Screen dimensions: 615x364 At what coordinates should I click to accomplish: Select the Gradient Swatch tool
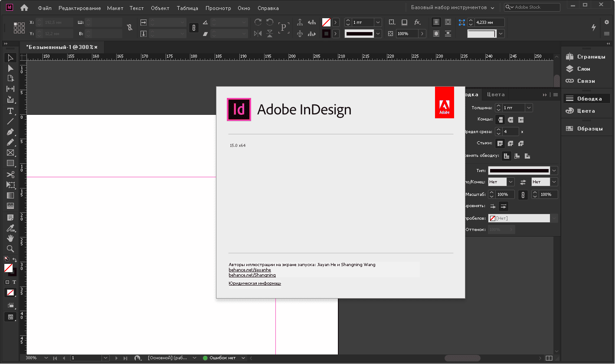point(10,195)
